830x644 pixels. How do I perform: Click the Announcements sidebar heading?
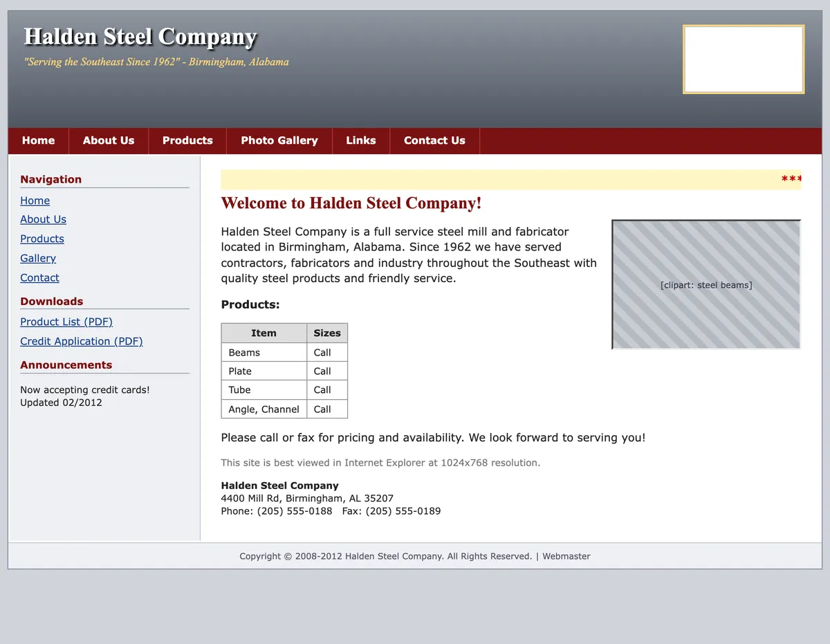coord(66,365)
